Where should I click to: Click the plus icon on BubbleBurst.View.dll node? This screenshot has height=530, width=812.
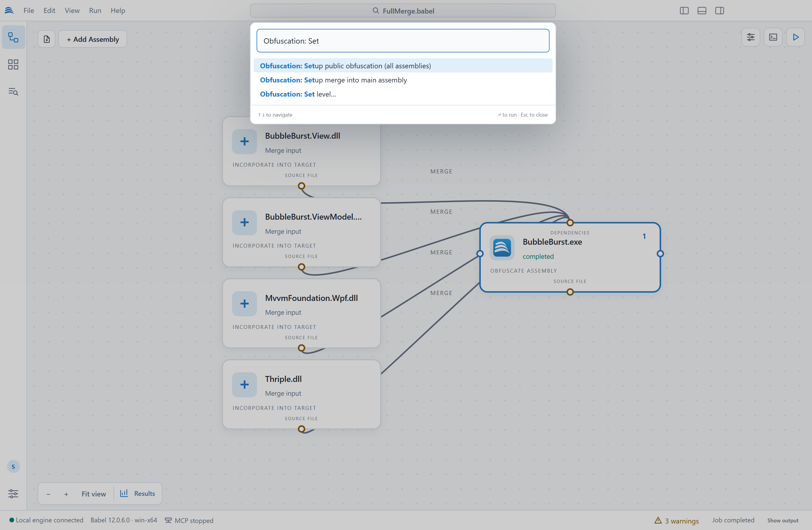point(244,142)
